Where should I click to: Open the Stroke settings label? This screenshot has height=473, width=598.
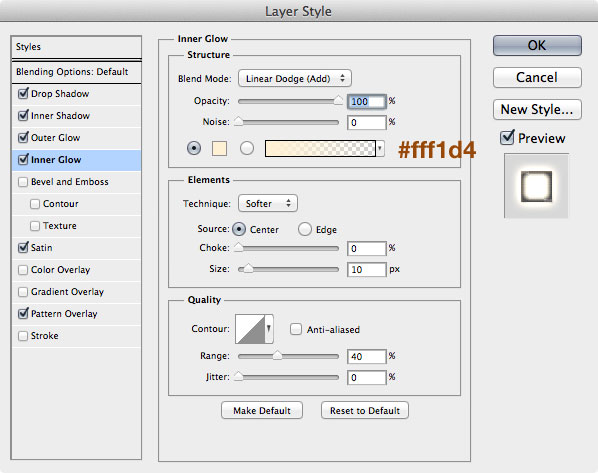point(45,336)
